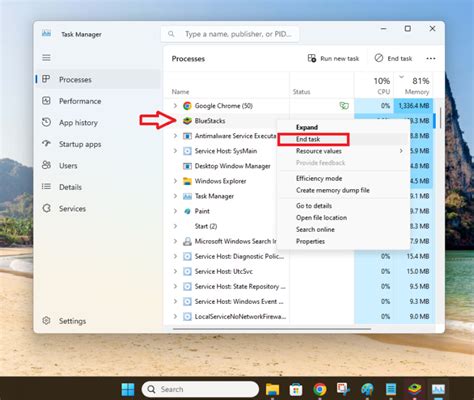Open the BlueStacks taskbar icon
Viewport: 474px width, 400px height.
415,389
